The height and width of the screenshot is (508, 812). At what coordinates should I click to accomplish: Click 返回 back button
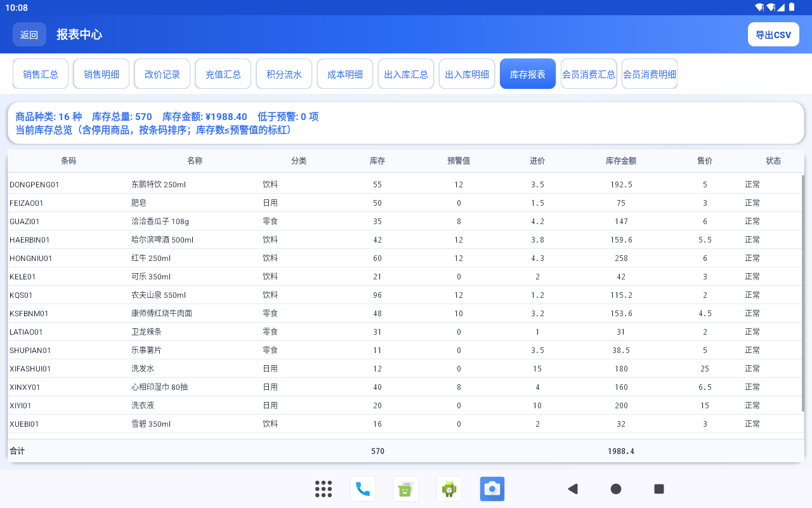[29, 34]
